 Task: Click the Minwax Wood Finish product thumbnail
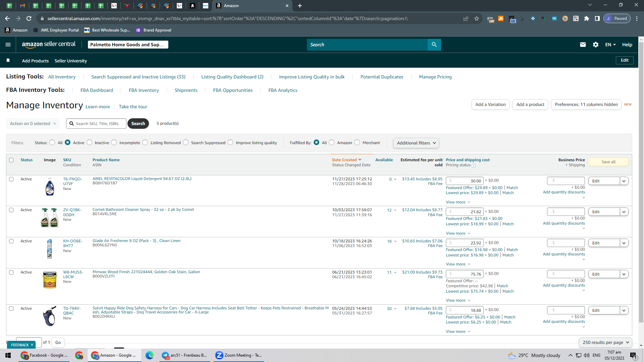click(x=50, y=280)
